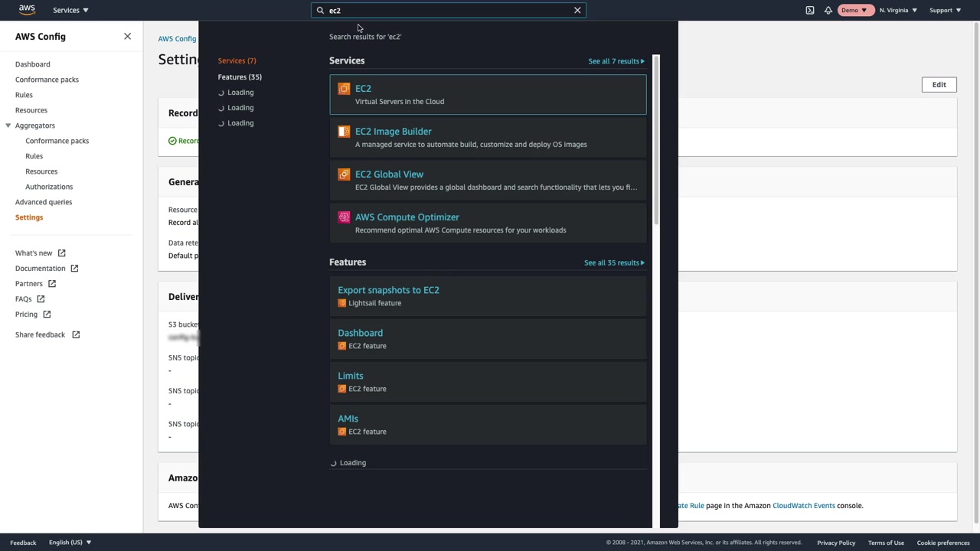Open Authorizations under Aggregators

point(49,187)
